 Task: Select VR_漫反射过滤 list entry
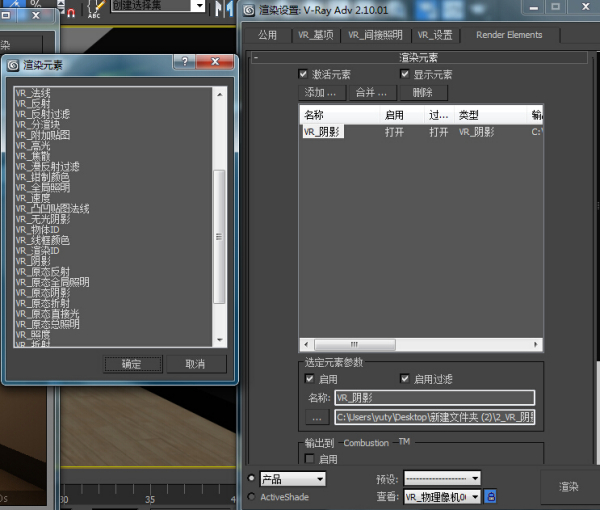[47, 167]
